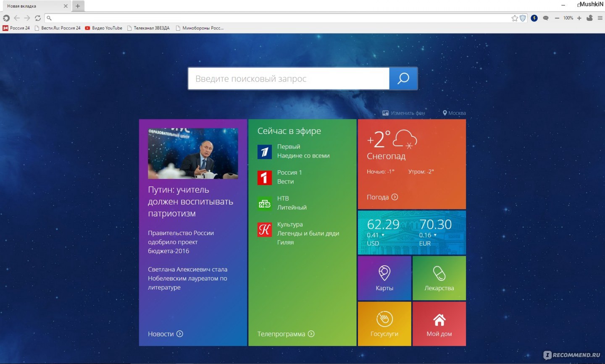Screen dimensions: 605x364
Task: Open the Телепрограмма link
Action: click(x=281, y=334)
